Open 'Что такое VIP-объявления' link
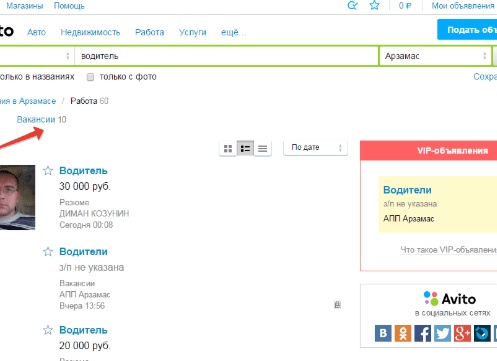The height and width of the screenshot is (361, 497). [x=449, y=250]
